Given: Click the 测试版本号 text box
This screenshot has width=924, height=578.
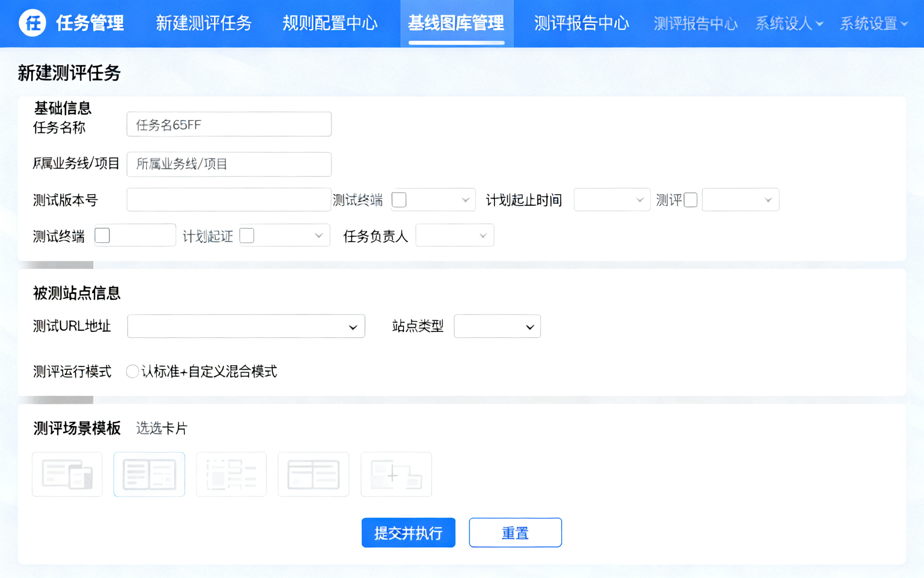Looking at the screenshot, I should 229,200.
